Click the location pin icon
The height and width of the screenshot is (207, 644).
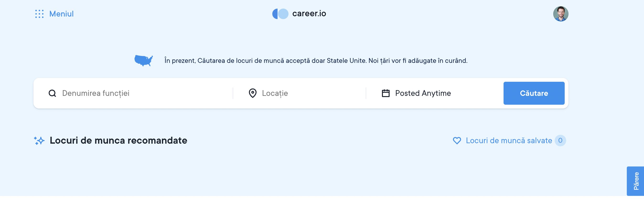coord(252,93)
